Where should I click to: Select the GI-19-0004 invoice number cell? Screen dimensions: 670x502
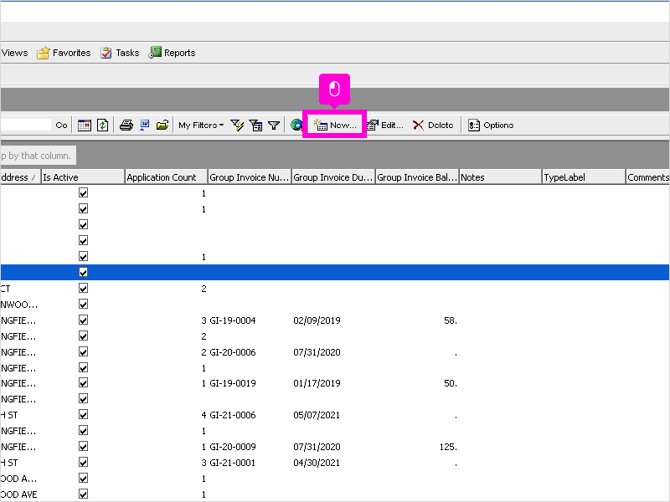pos(232,320)
